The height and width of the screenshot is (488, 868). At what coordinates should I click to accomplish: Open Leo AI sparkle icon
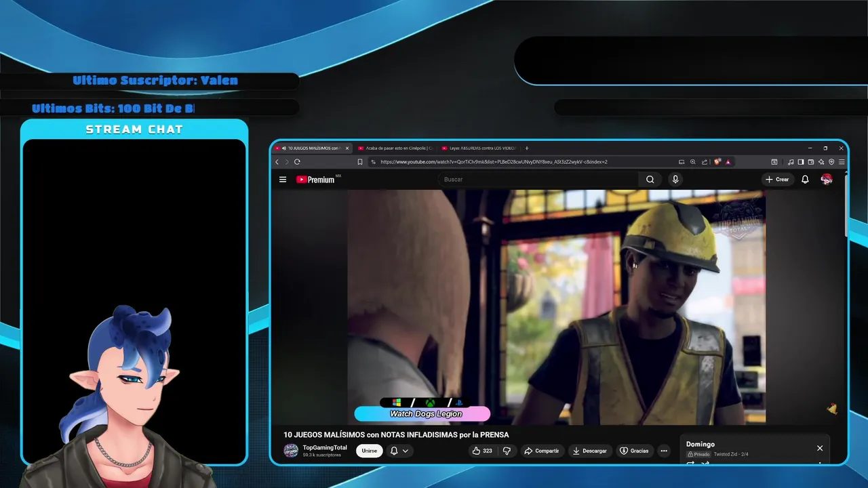[821, 162]
